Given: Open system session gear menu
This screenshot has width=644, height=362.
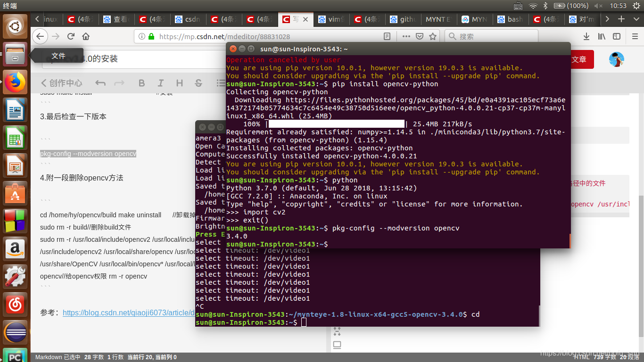Looking at the screenshot, I should click(636, 6).
